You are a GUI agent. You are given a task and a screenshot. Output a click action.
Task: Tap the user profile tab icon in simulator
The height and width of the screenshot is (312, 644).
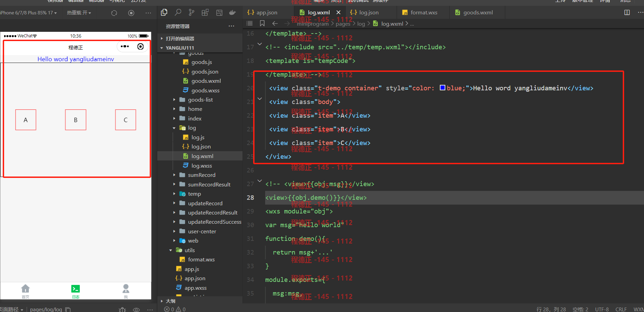pos(126,288)
